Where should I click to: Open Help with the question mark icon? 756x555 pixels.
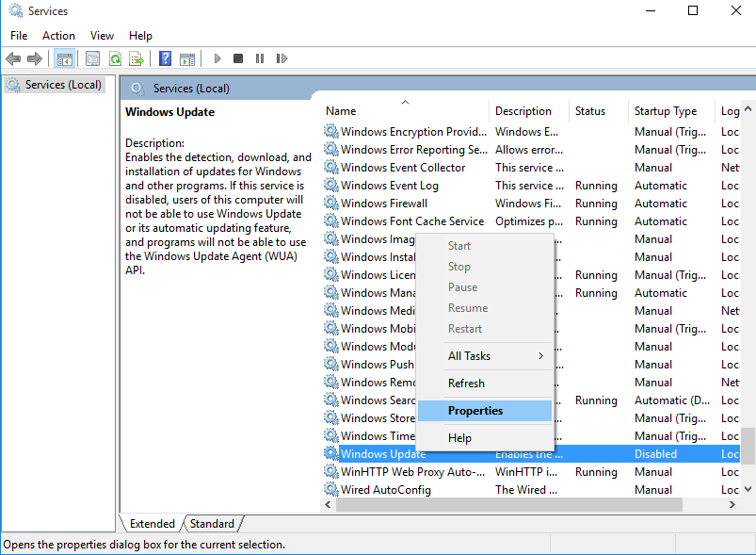click(x=166, y=58)
